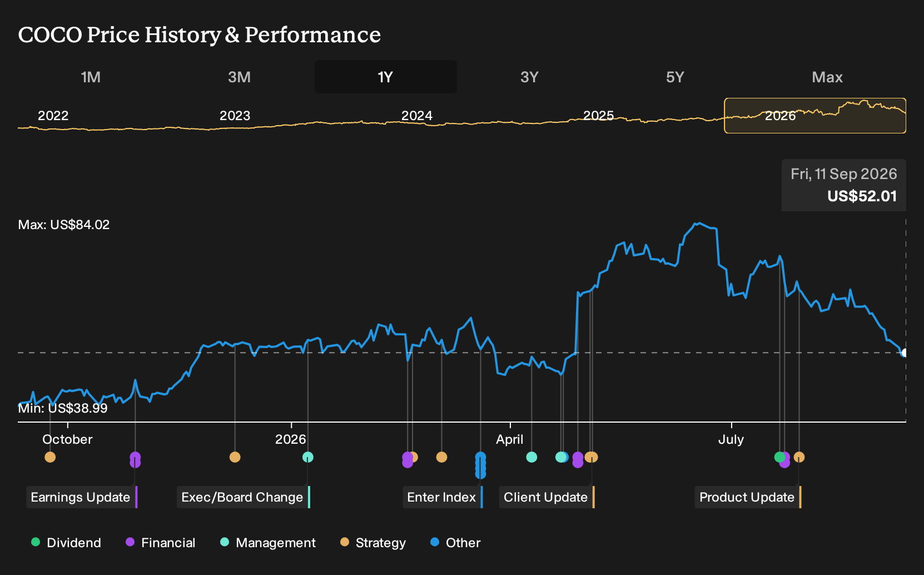
Task: Switch to the 3M range tab
Action: [x=239, y=77]
